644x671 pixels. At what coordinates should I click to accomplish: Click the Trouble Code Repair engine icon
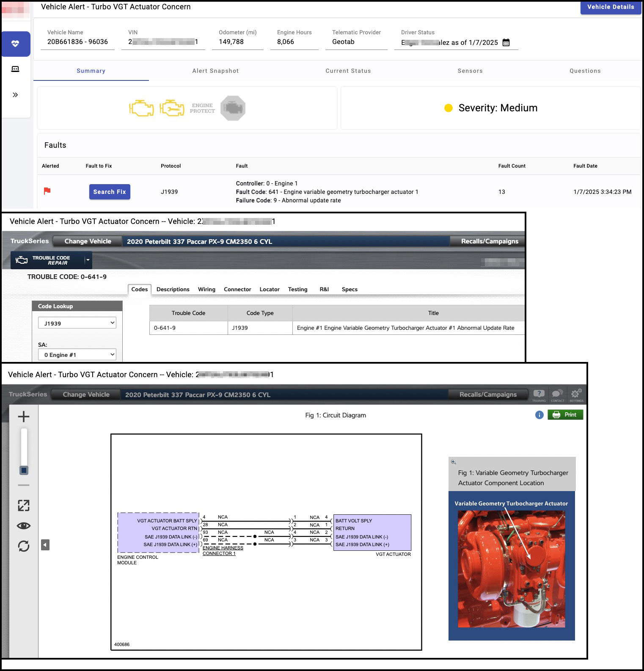tap(22, 260)
